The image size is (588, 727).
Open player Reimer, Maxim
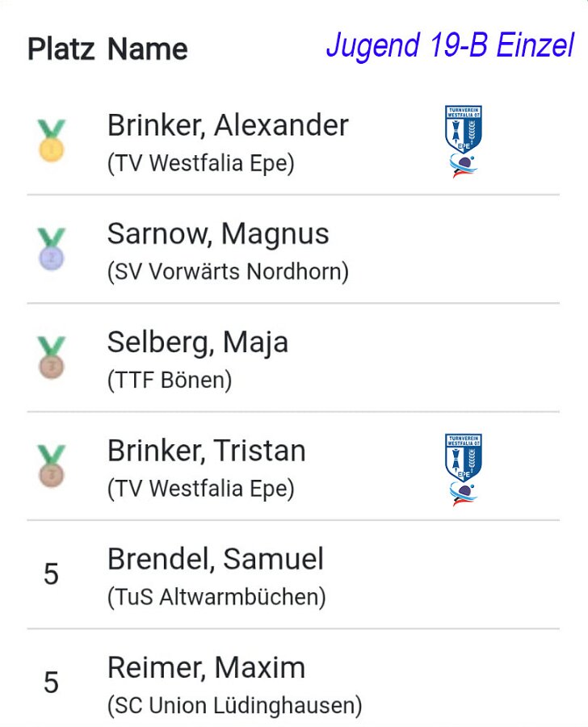[x=206, y=668]
